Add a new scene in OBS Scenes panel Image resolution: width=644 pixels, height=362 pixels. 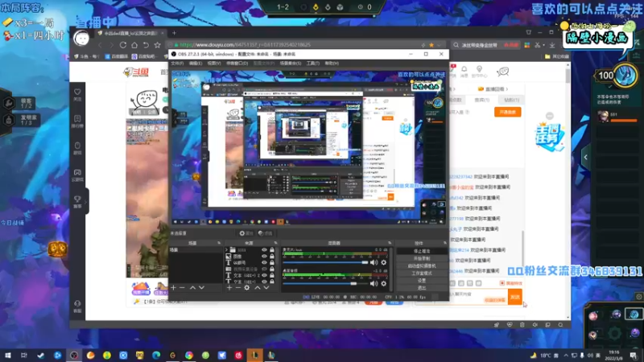[173, 288]
